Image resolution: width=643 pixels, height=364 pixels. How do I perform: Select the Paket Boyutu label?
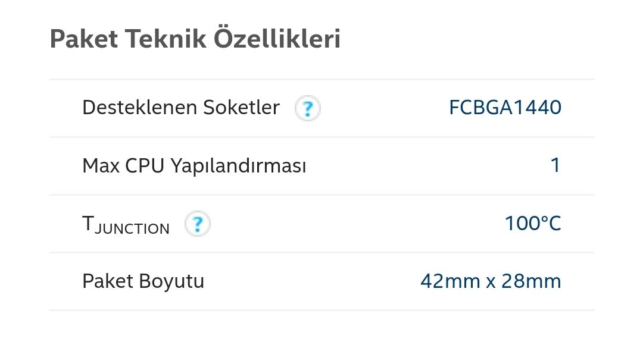click(x=143, y=281)
